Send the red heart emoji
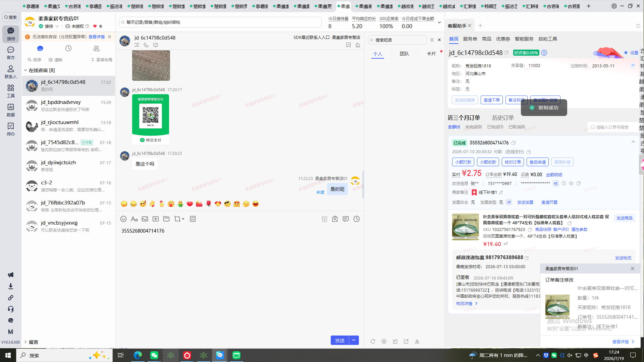The height and width of the screenshot is (362, 644). [x=190, y=204]
